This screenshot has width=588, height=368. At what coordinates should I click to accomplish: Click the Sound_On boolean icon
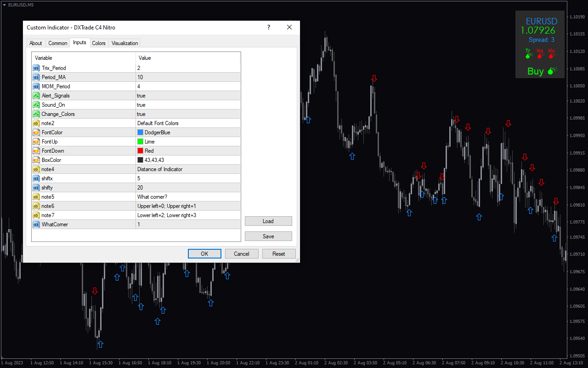click(x=36, y=105)
